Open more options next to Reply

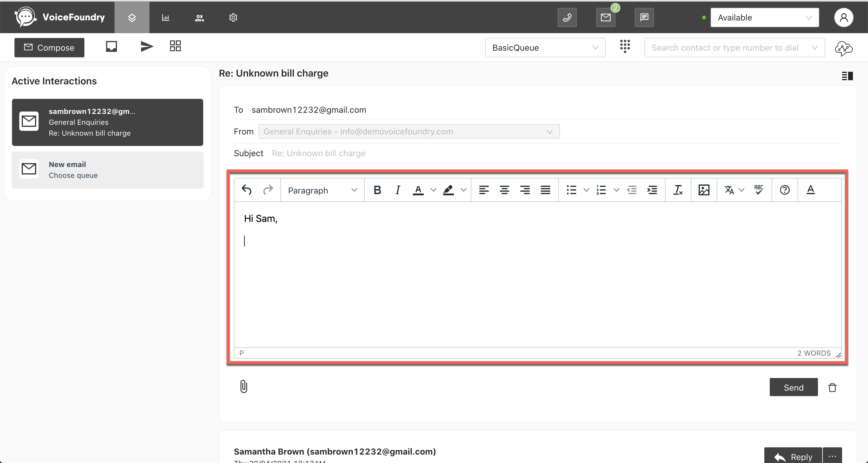[832, 455]
